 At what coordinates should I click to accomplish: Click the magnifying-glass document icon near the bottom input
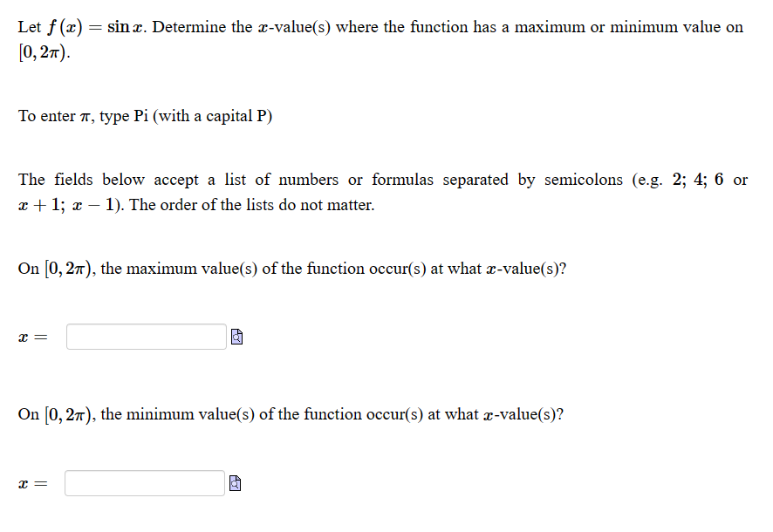coord(233,481)
